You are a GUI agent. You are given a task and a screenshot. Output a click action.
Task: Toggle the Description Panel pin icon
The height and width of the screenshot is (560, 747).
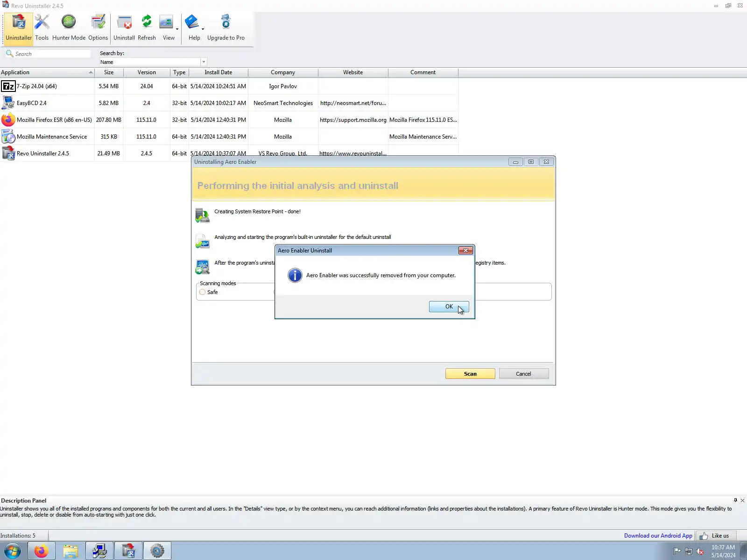coord(735,500)
